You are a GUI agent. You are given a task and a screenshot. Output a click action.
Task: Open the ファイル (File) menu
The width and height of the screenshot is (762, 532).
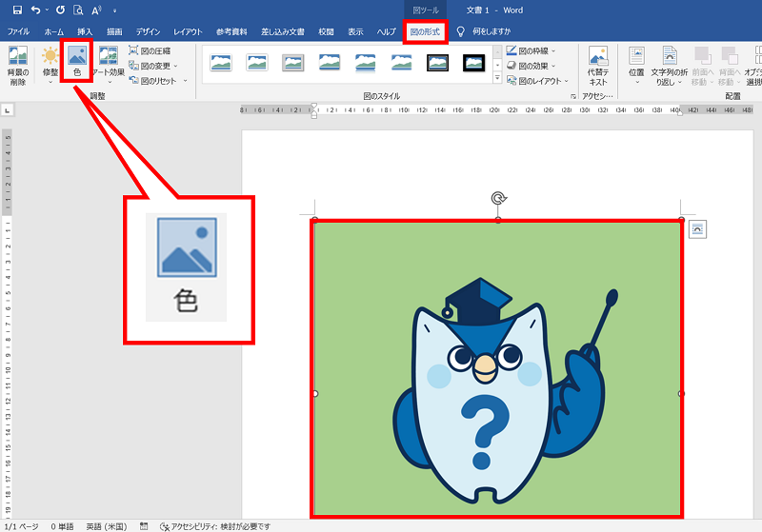[18, 31]
